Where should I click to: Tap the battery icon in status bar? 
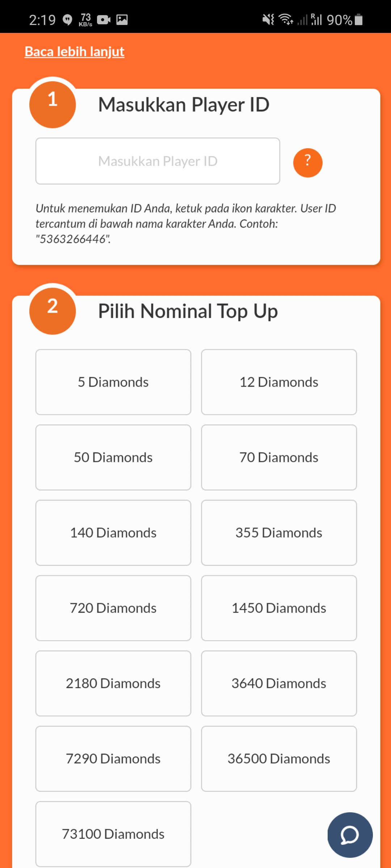pyautogui.click(x=358, y=20)
